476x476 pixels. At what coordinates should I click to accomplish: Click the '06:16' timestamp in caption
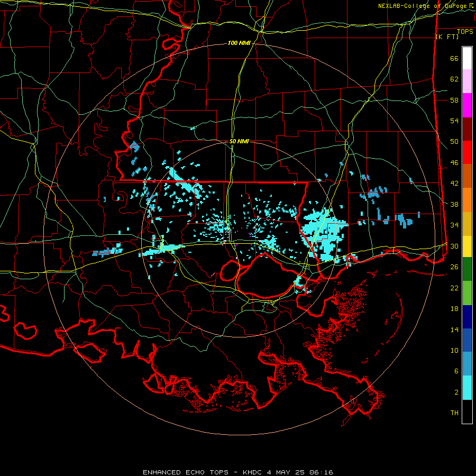click(322, 472)
